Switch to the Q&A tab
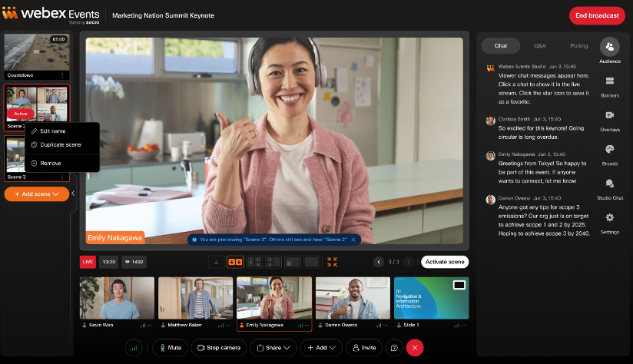The image size is (633, 364). (540, 46)
